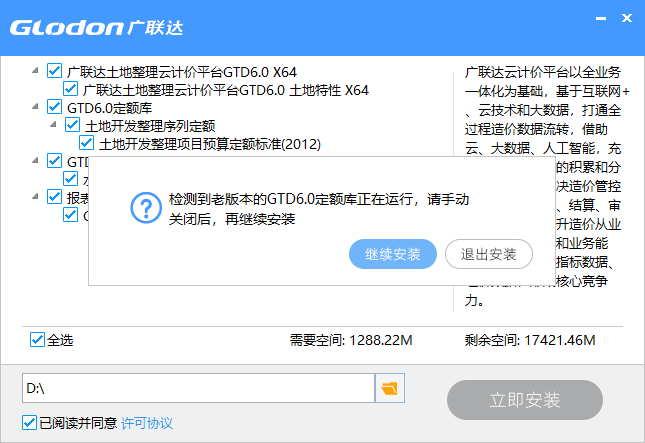
Task: Click the D:\ install path field
Action: click(x=198, y=388)
